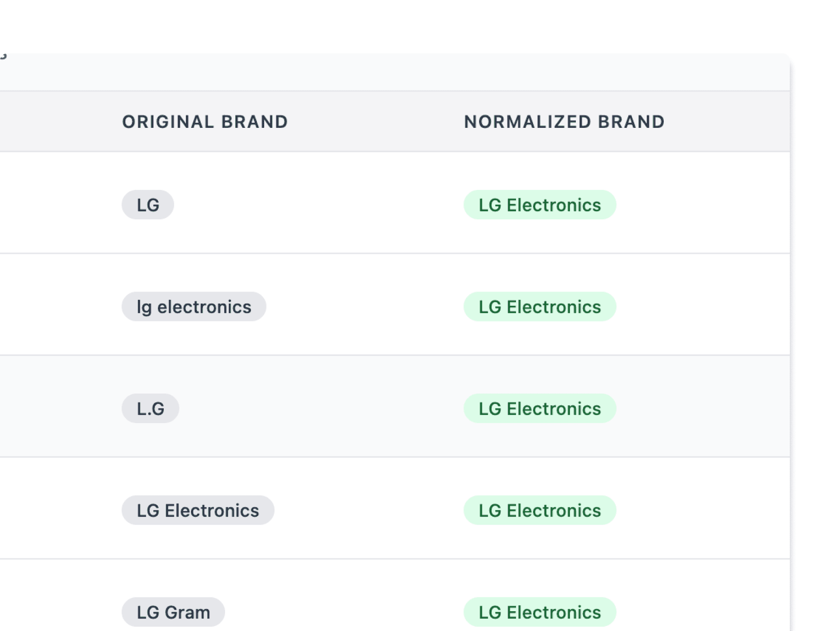
Task: Select the LG Gram original brand tag
Action: pyautogui.click(x=173, y=612)
